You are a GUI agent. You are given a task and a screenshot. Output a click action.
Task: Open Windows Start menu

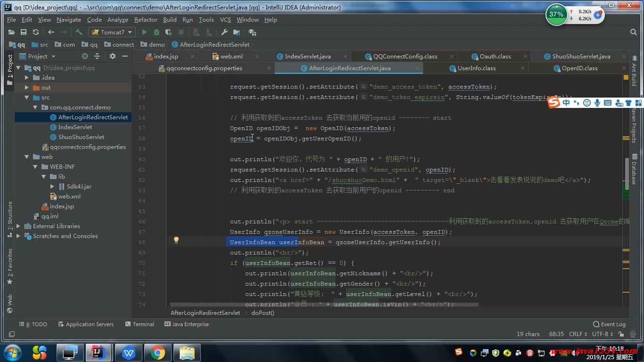coord(12,353)
